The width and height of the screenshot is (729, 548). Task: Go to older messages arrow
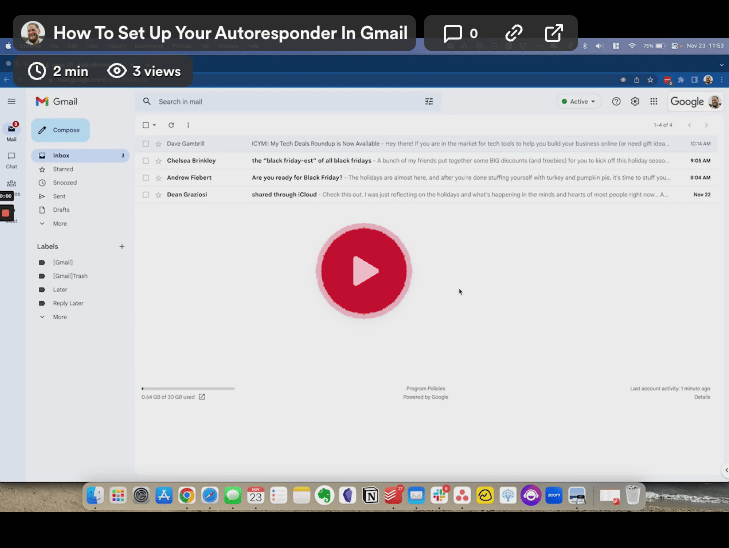coord(706,125)
